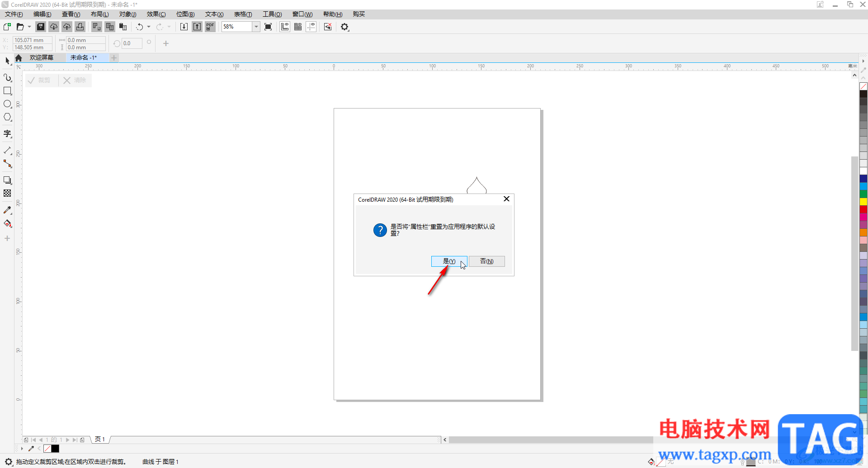Click the property bar customize plus button
This screenshot has height=468, width=868.
(x=166, y=43)
